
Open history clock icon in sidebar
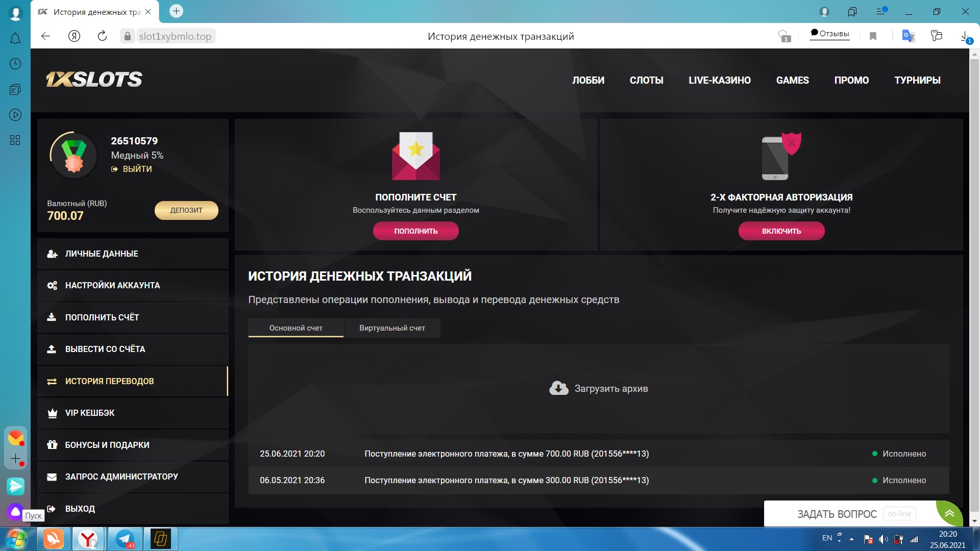click(15, 64)
